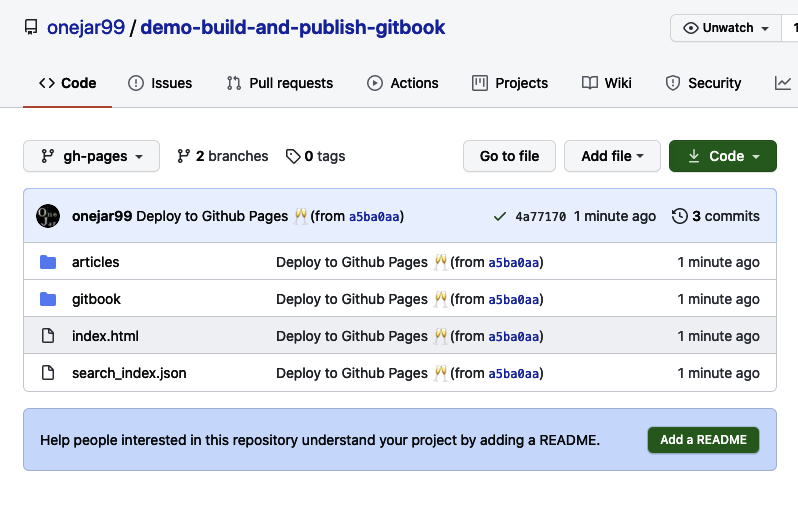This screenshot has height=516, width=798.
Task: Click a5ba0aa hash in the index.html row
Action: [x=514, y=337]
